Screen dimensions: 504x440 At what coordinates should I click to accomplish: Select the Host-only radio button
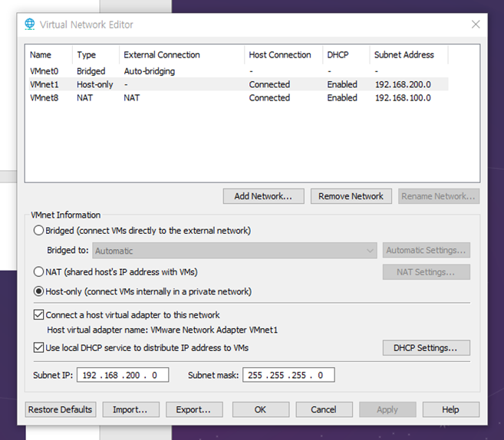[38, 291]
